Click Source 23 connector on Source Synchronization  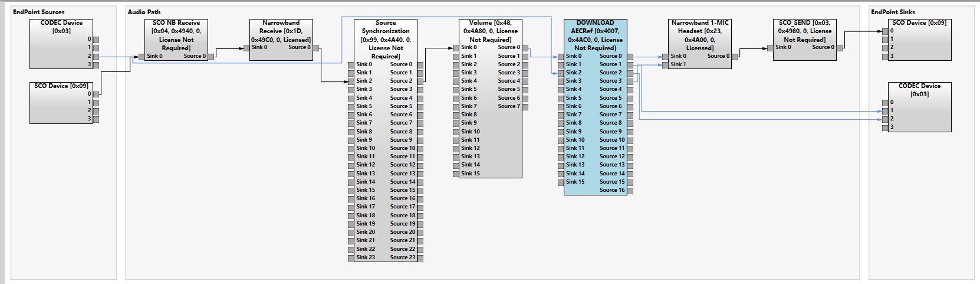(420, 258)
